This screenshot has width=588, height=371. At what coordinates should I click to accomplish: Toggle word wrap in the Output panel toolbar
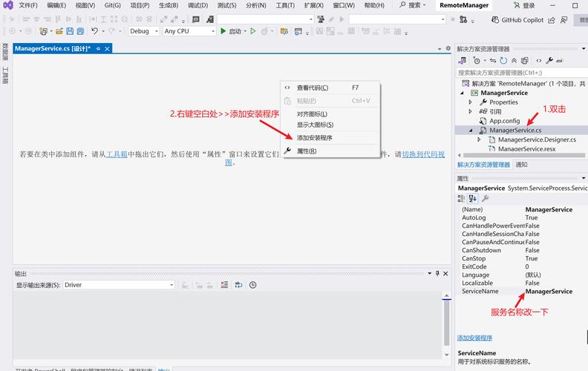tap(238, 285)
